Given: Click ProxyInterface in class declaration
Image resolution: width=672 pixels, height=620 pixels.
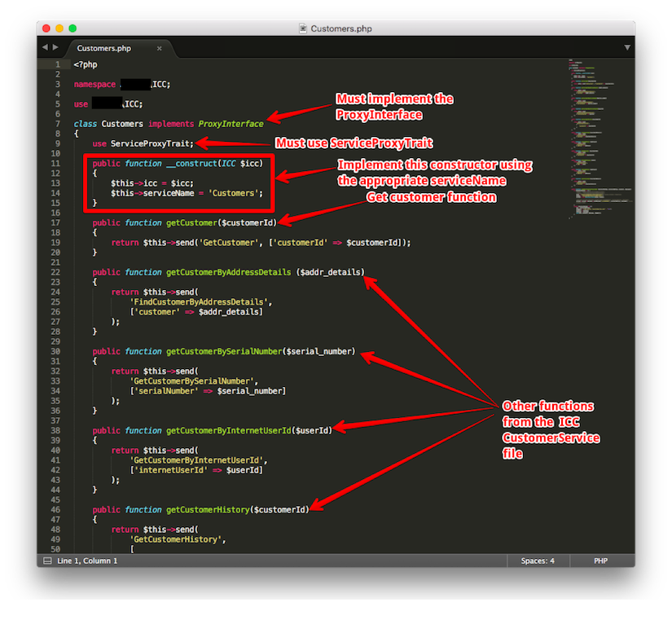Looking at the screenshot, I should point(231,124).
